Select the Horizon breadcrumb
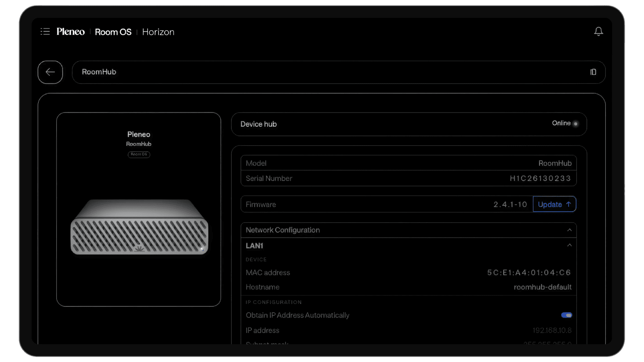Image resolution: width=644 pixels, height=362 pixels. click(158, 32)
